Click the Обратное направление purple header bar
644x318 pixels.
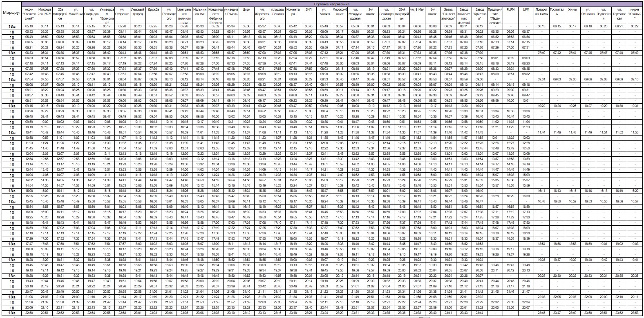(x=332, y=4)
